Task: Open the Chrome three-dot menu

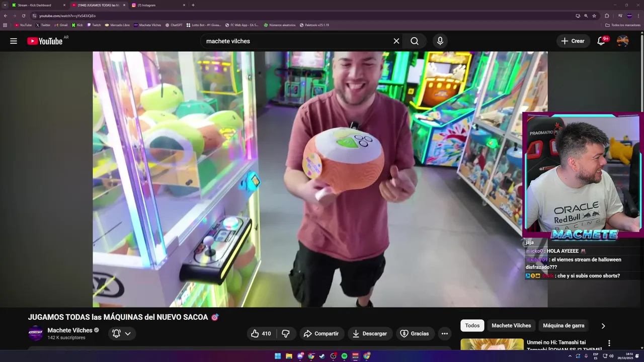Action: point(638,16)
